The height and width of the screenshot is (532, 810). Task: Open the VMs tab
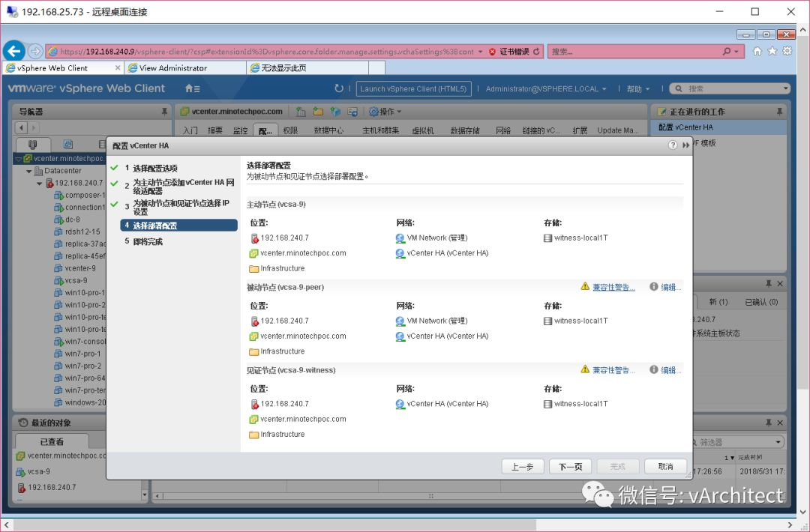coord(422,130)
